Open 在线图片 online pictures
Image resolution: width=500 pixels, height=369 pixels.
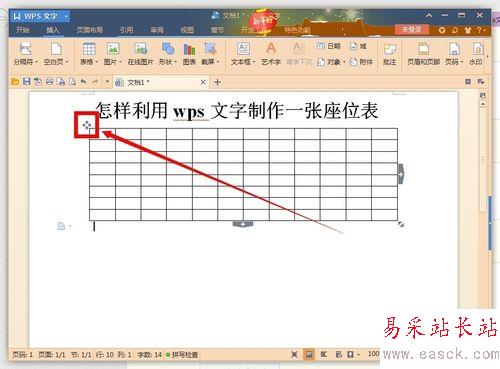tap(140, 53)
